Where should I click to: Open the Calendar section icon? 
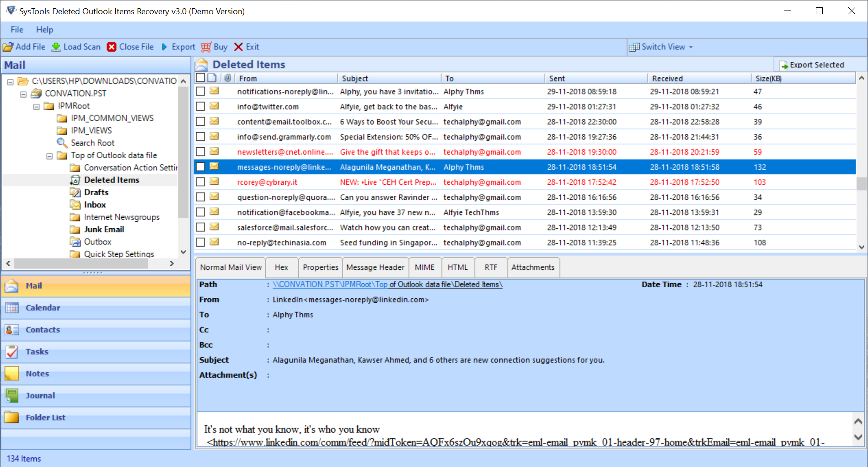coord(12,308)
